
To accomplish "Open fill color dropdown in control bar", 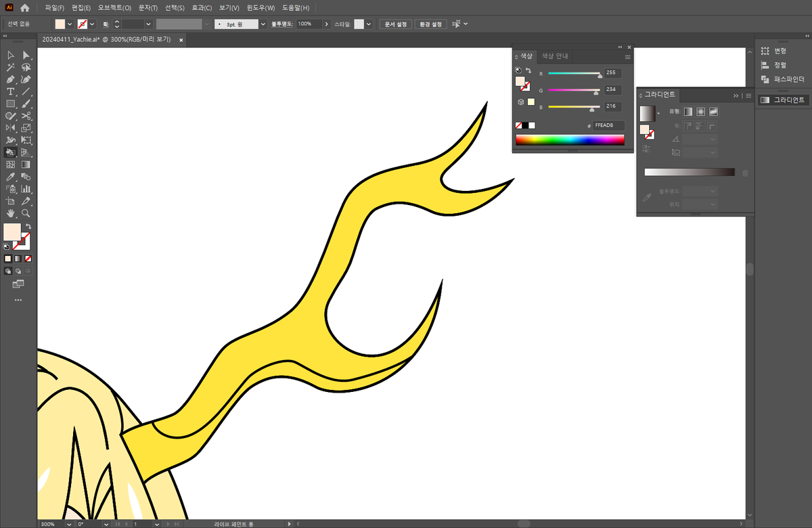I will click(70, 24).
